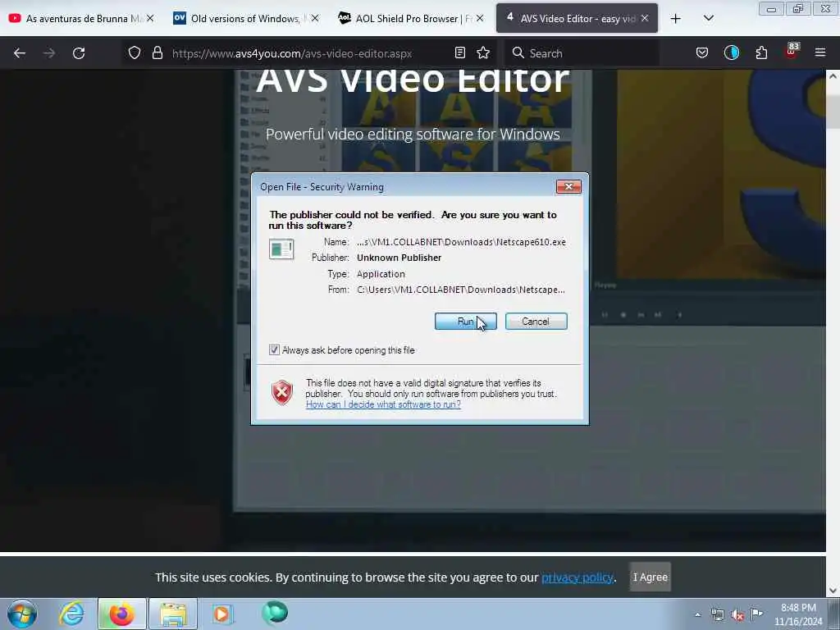Open a new browser tab

pyautogui.click(x=676, y=19)
